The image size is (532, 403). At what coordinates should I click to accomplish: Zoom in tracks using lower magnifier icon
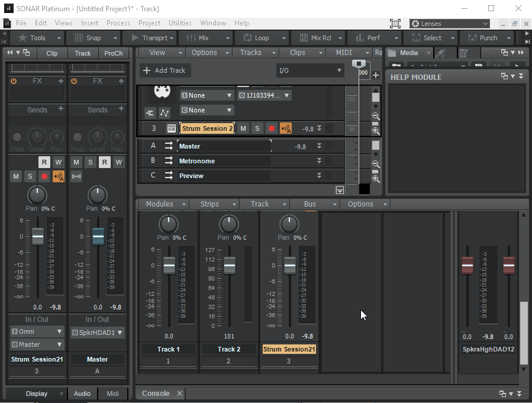376,179
